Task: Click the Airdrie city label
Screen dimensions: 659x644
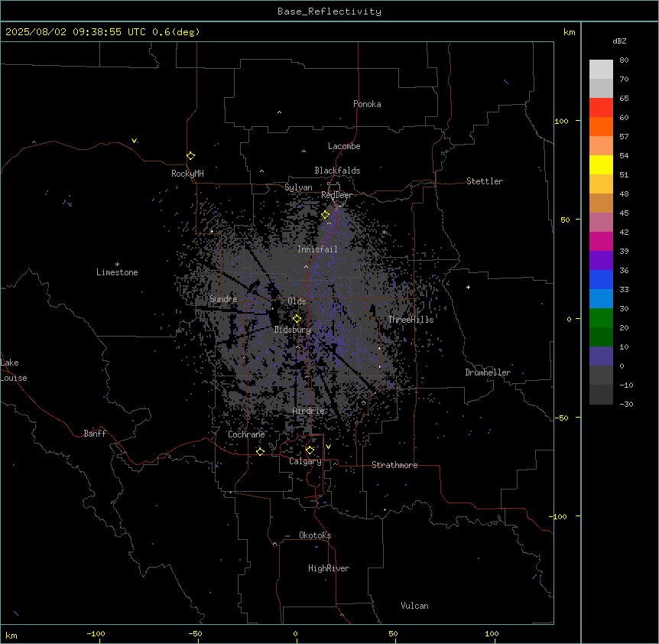Action: click(x=309, y=411)
